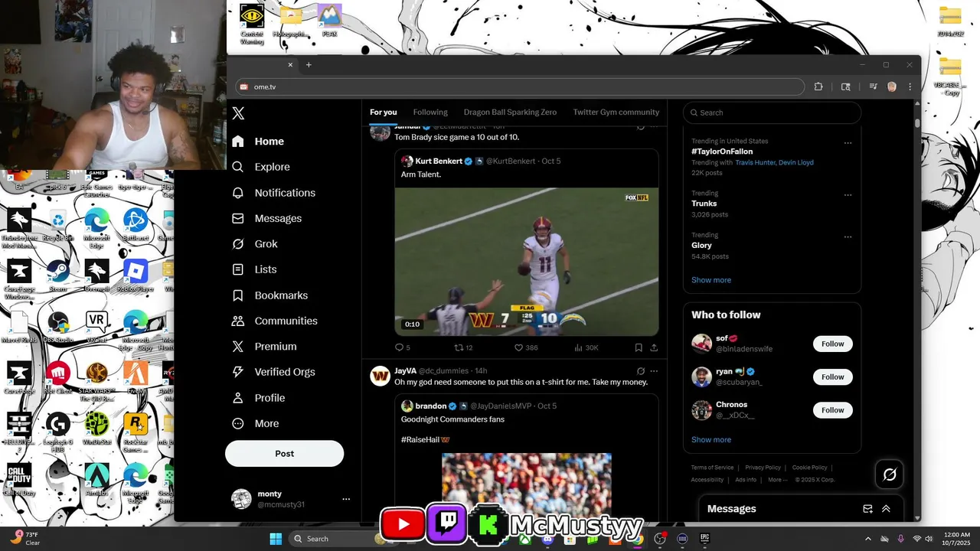Open the Riot Client desktop shortcut

pos(58,378)
